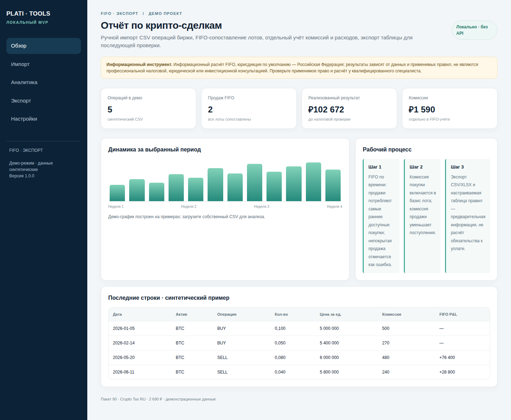Click the ДЕМО ПРОЕКТ breadcrumb
Viewport: 511px width, 420px height.
click(x=165, y=13)
